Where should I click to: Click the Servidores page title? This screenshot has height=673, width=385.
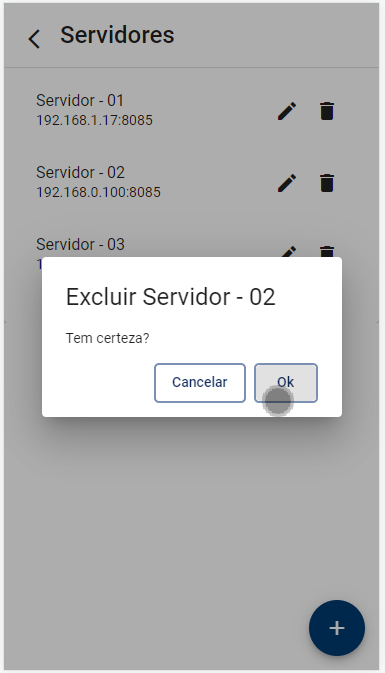coord(117,35)
